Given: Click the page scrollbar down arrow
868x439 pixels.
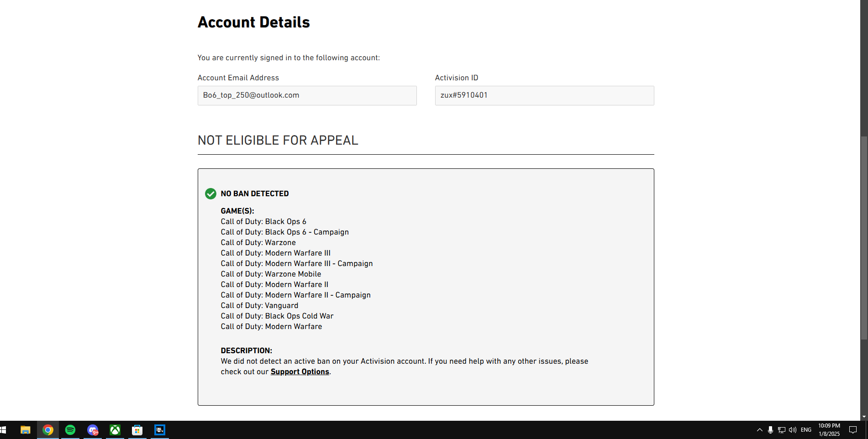Looking at the screenshot, I should tap(864, 417).
